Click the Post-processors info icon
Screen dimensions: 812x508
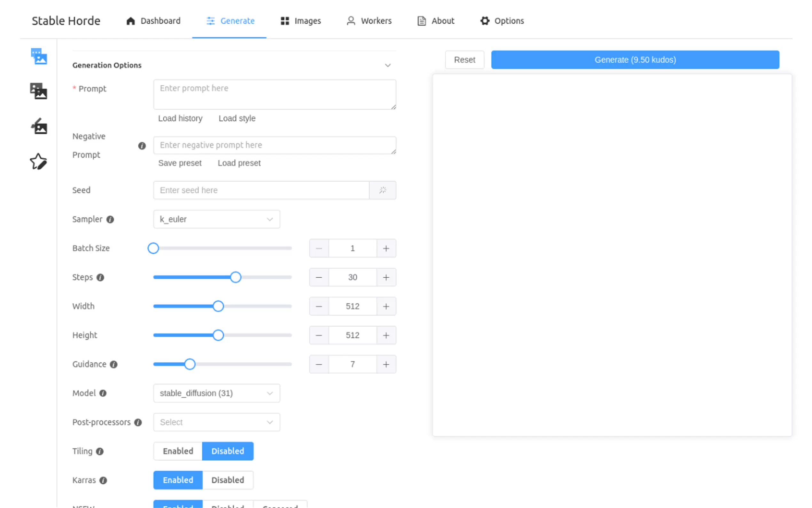138,422
